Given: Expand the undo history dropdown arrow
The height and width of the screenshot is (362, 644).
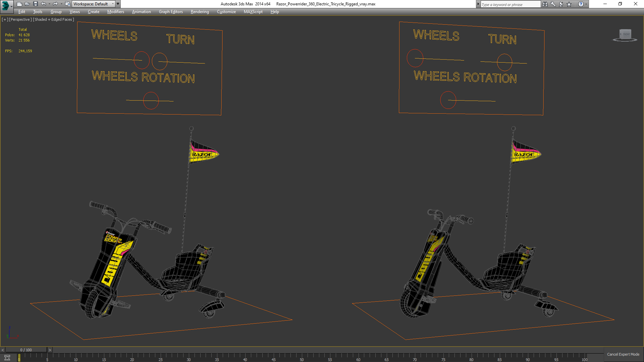Looking at the screenshot, I should (49, 4).
